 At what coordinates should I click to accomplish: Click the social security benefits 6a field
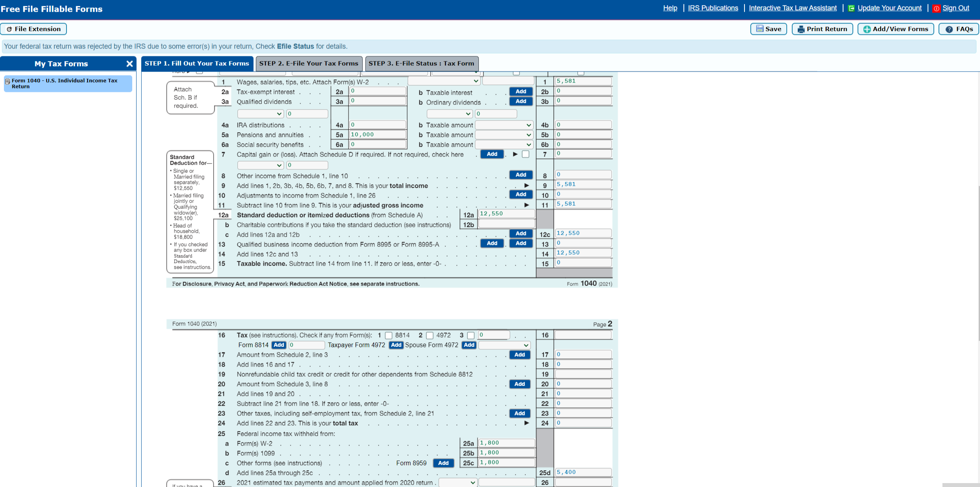378,144
